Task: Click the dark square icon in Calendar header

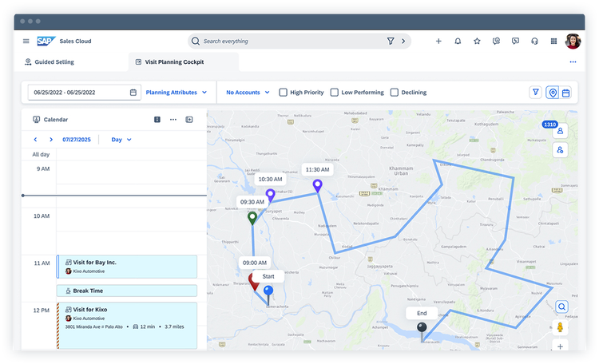Action: click(157, 120)
